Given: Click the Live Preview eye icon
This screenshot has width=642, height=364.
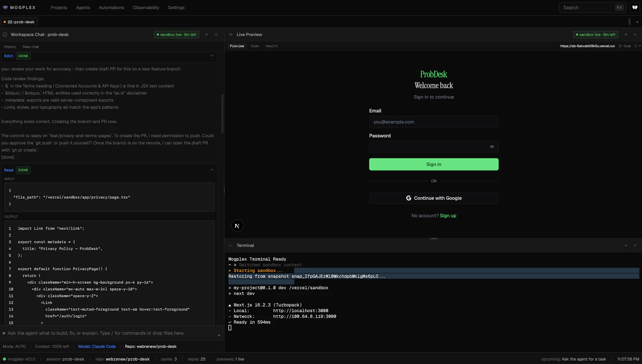Looking at the screenshot, I should coord(231,35).
